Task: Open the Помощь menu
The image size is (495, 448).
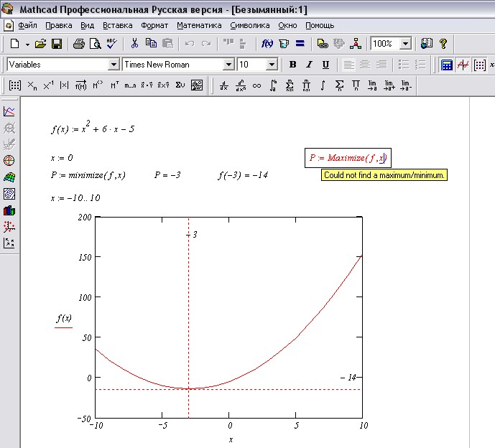Action: click(320, 26)
